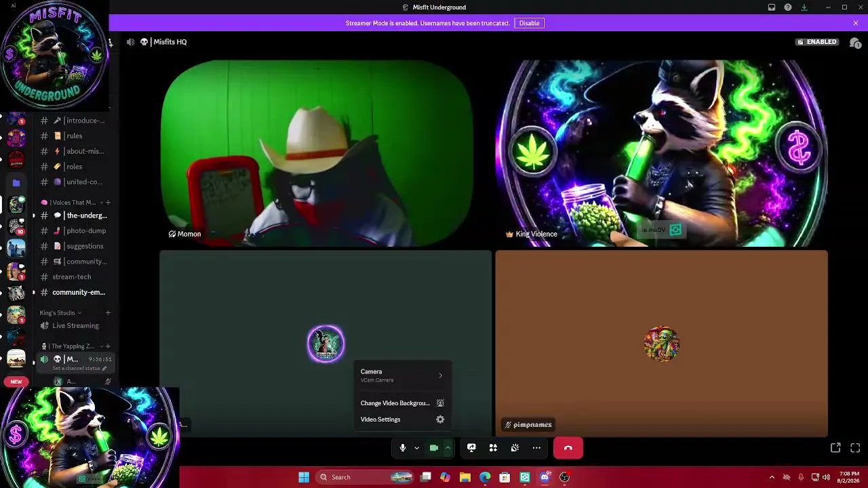The height and width of the screenshot is (488, 868).
Task: Click the NEW unread indicator pill
Action: coord(16,382)
